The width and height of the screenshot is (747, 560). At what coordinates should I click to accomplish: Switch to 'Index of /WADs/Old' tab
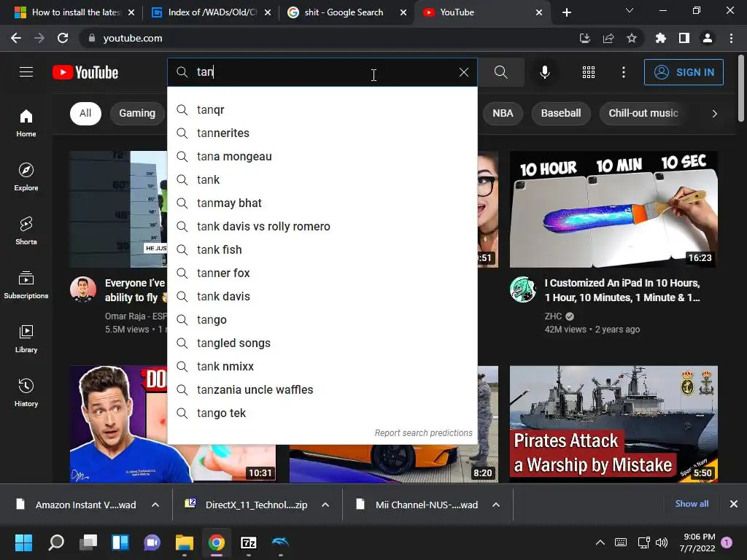pos(211,12)
